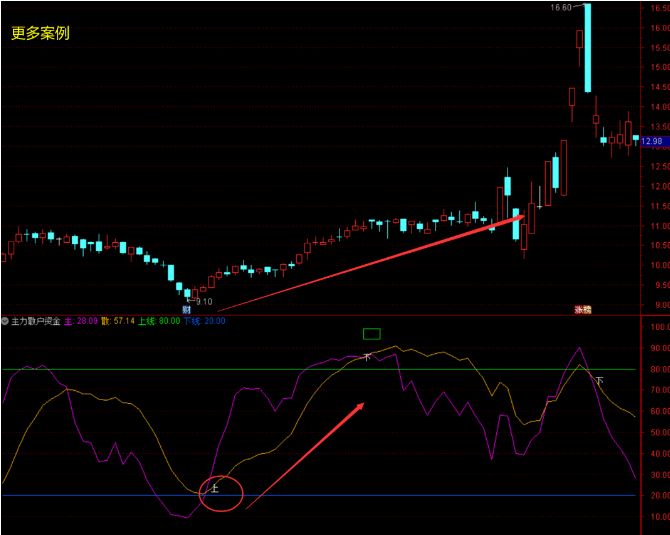
Task: Click the 下 signal marker near the 90 level peak
Action: (367, 356)
